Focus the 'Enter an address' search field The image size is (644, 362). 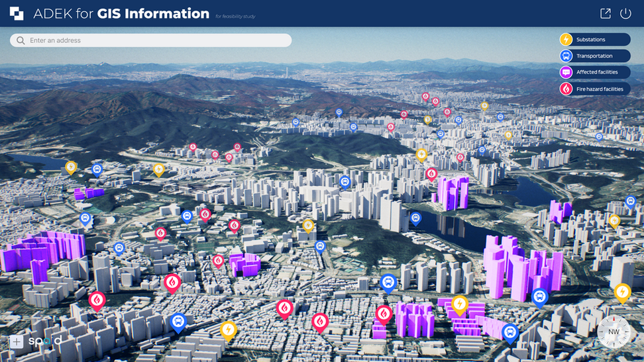[x=151, y=40]
